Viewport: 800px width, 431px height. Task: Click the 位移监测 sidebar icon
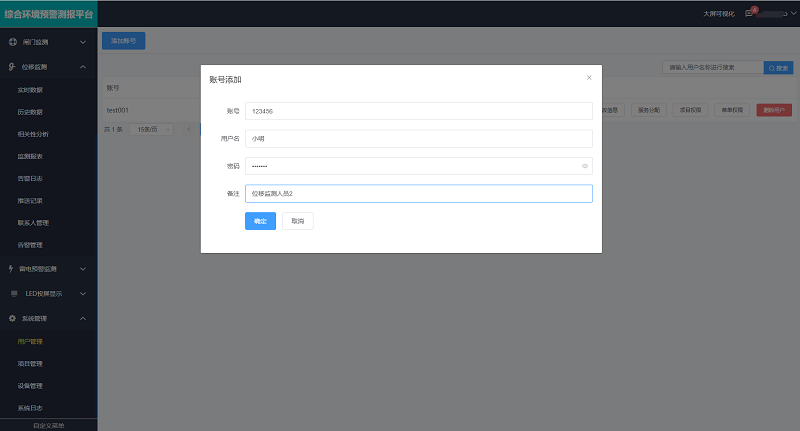point(12,67)
